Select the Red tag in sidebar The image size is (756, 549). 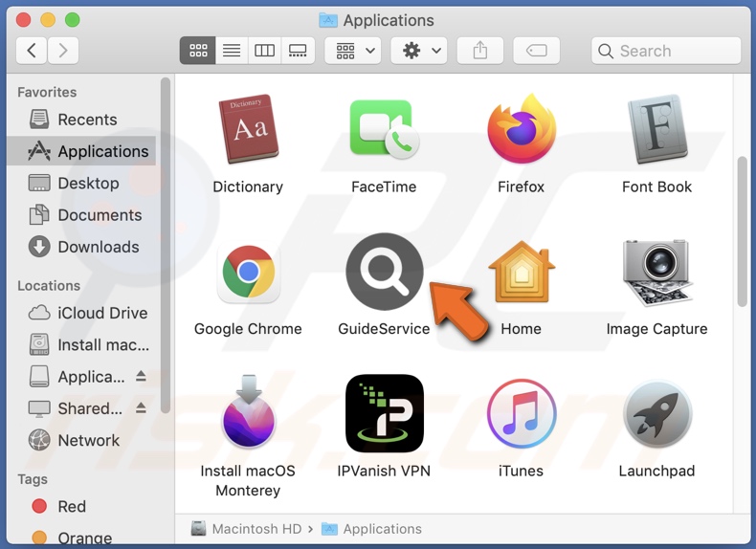[82, 507]
